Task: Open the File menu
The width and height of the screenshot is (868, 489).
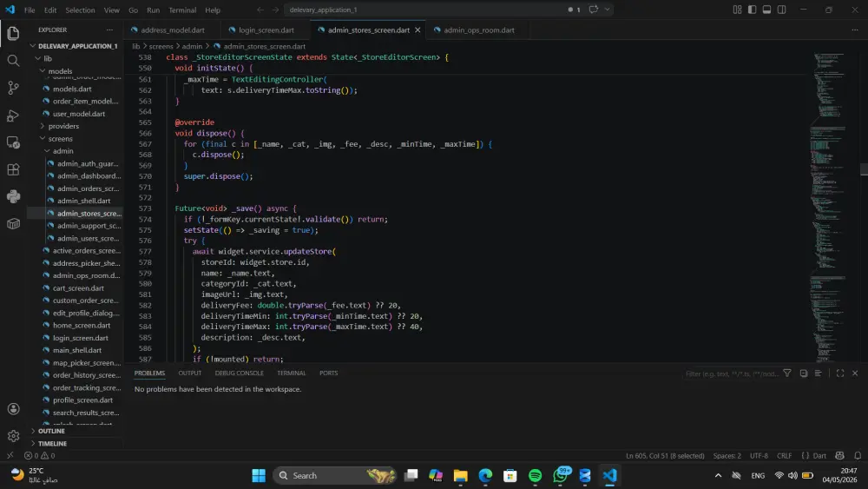Action: [x=30, y=10]
